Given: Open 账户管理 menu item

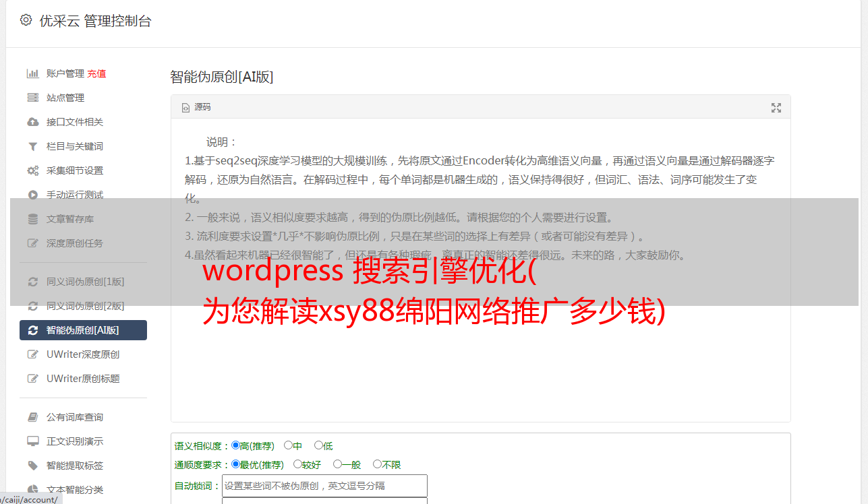Looking at the screenshot, I should (65, 73).
